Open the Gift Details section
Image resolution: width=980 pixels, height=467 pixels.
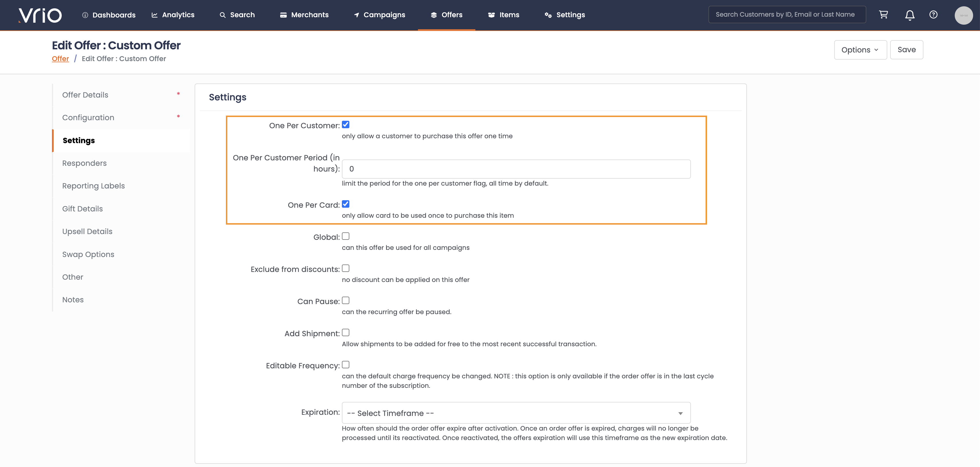click(x=121, y=209)
